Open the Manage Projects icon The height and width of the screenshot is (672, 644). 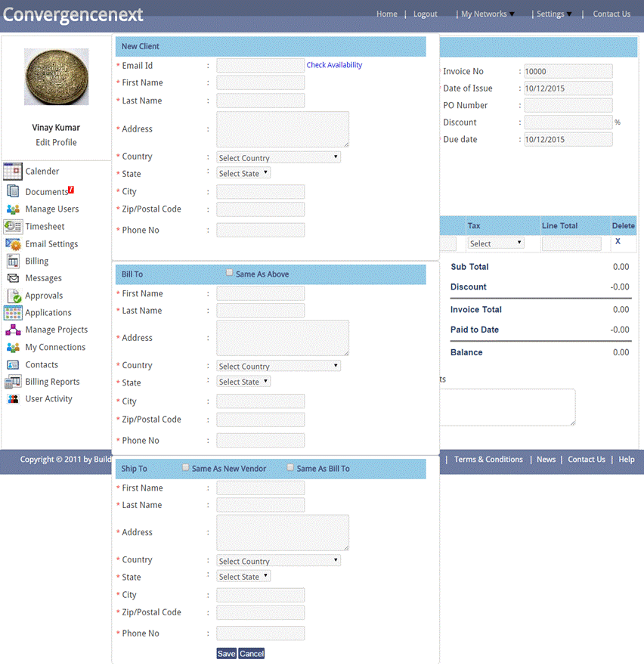coord(13,330)
